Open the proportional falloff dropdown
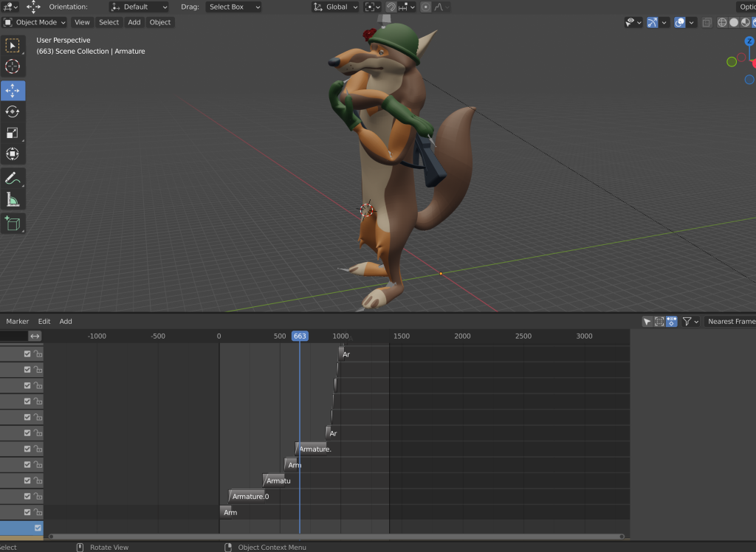 click(441, 7)
